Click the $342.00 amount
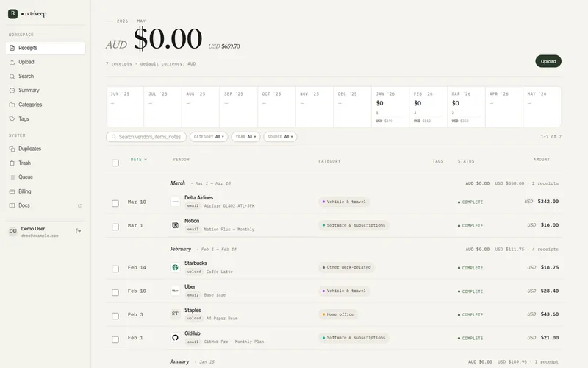The width and height of the screenshot is (588, 368). tap(548, 202)
